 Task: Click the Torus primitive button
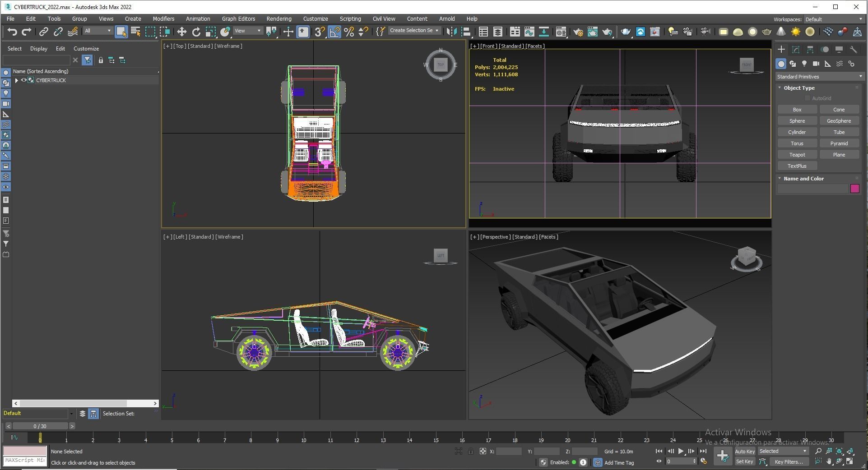click(797, 143)
